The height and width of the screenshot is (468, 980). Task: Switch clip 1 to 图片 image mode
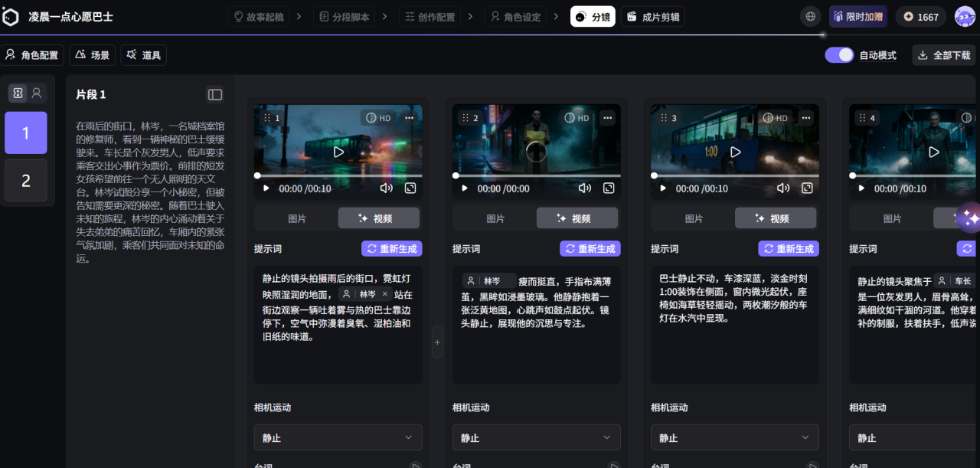[297, 218]
